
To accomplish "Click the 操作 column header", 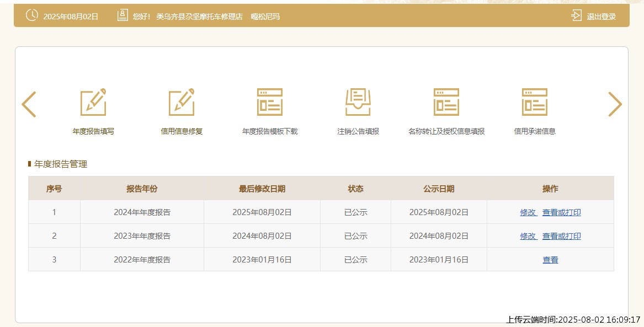I will pos(550,189).
